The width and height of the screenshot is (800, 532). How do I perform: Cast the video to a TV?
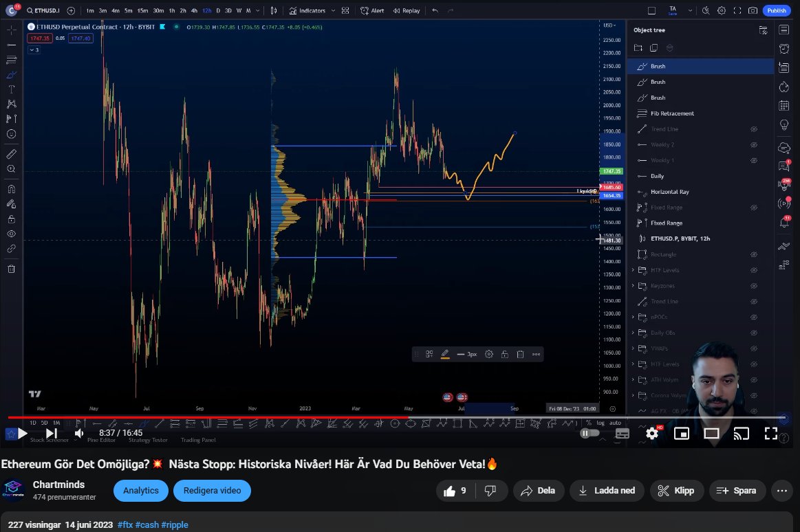(x=742, y=434)
